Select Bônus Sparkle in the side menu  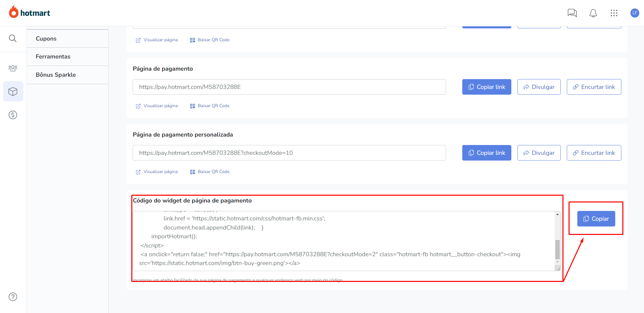pos(67,75)
